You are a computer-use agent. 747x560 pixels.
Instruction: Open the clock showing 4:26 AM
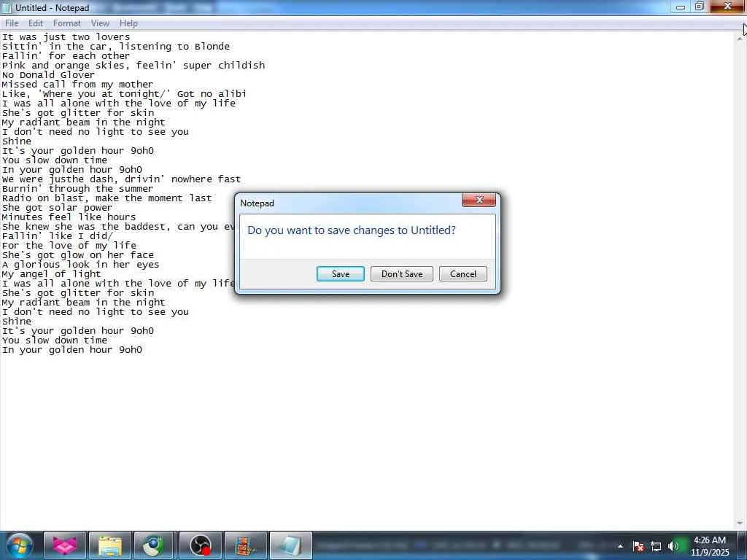tap(710, 545)
